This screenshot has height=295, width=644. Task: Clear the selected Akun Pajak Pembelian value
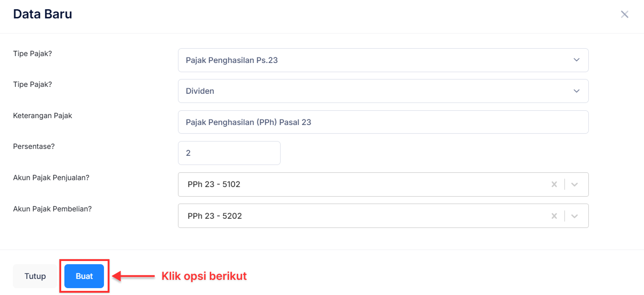[x=554, y=216]
